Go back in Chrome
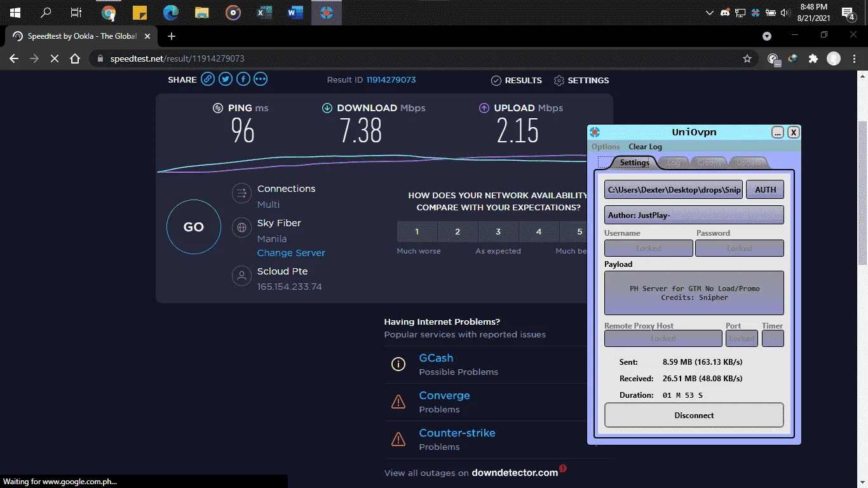 pos(14,58)
